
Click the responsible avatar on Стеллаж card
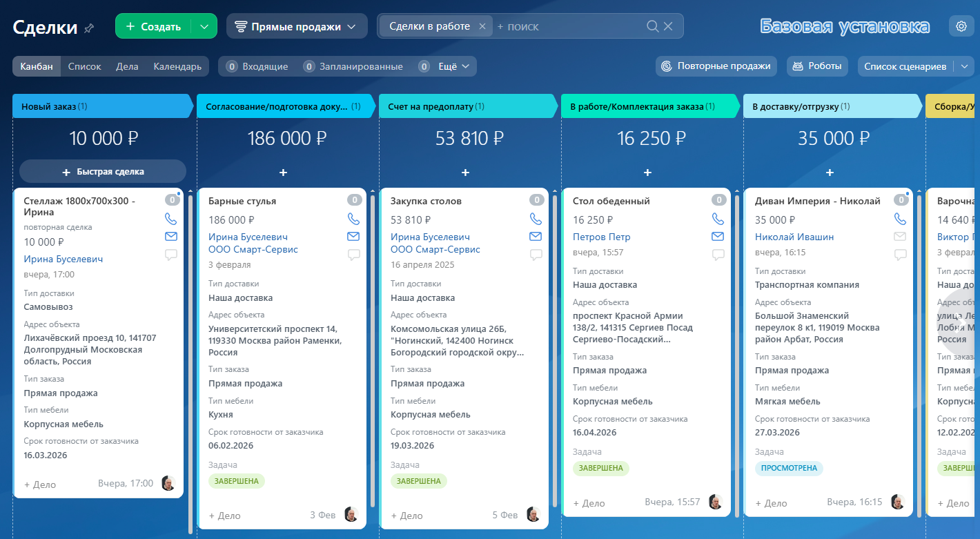coord(168,483)
